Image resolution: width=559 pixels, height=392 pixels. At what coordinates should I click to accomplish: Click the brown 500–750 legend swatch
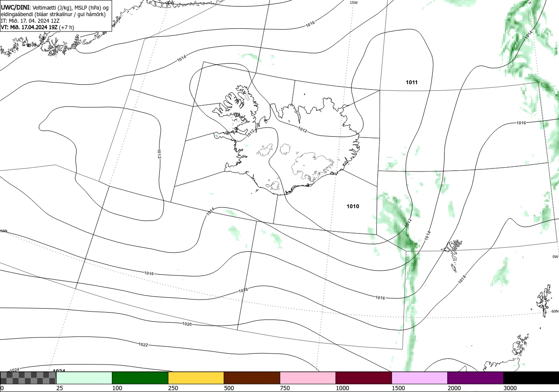(x=252, y=378)
